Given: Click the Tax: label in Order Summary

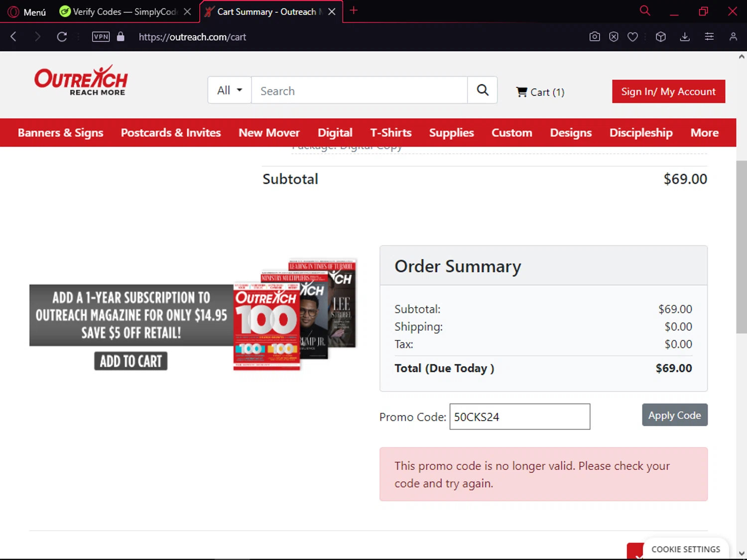Looking at the screenshot, I should coord(404,344).
